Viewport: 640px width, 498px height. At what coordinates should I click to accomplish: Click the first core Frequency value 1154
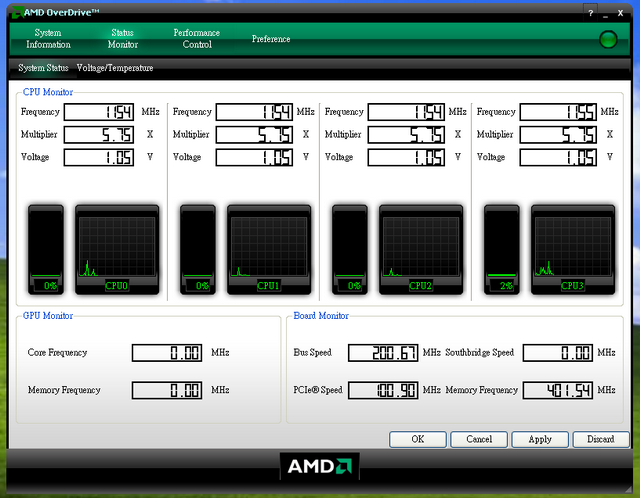tap(99, 112)
